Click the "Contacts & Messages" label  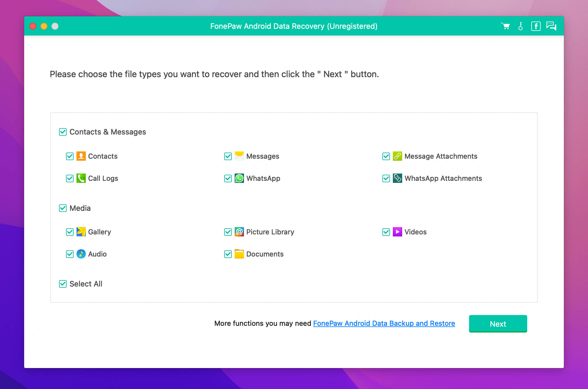coord(108,132)
